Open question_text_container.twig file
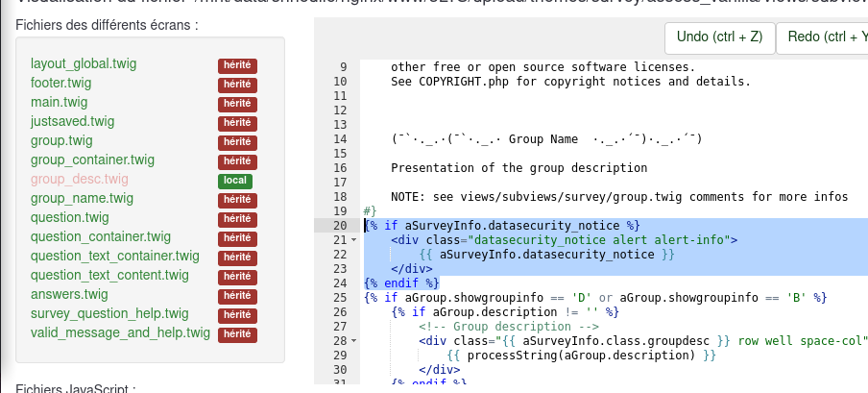Image resolution: width=868 pixels, height=393 pixels. [x=114, y=257]
